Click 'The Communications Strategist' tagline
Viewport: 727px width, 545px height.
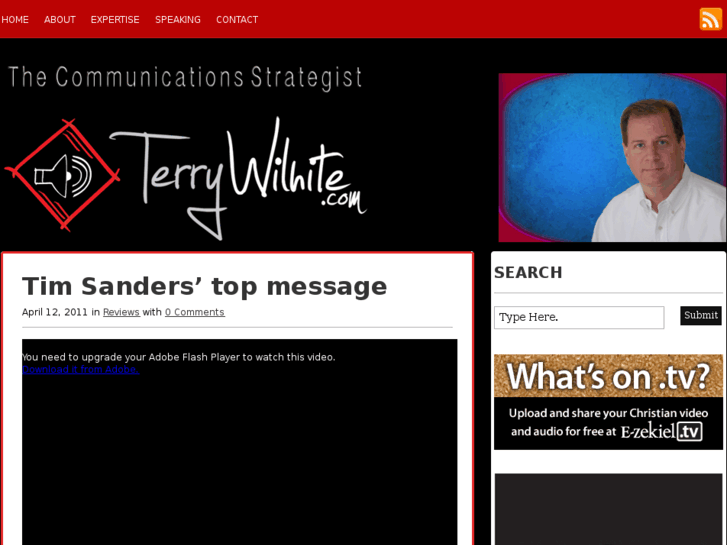pyautogui.click(x=185, y=77)
